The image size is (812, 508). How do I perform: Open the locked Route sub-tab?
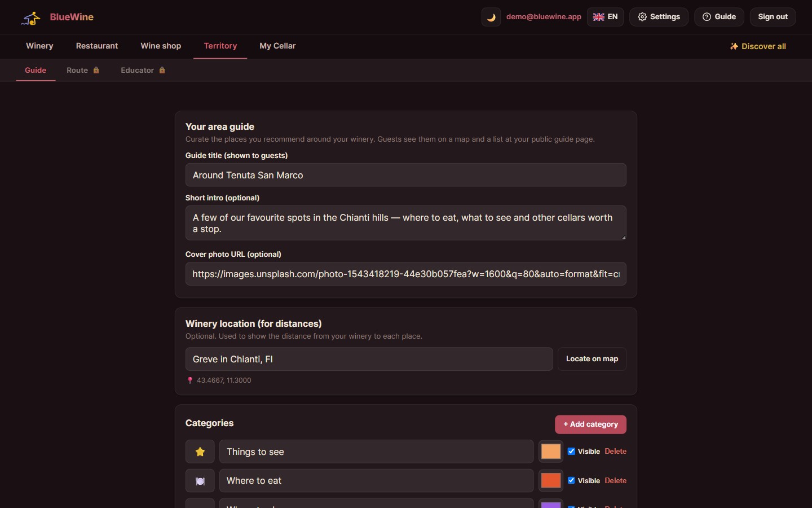point(83,70)
